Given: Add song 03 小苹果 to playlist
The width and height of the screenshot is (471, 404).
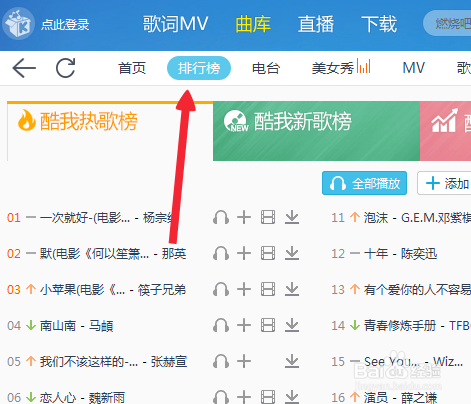Looking at the screenshot, I should pos(244,289).
